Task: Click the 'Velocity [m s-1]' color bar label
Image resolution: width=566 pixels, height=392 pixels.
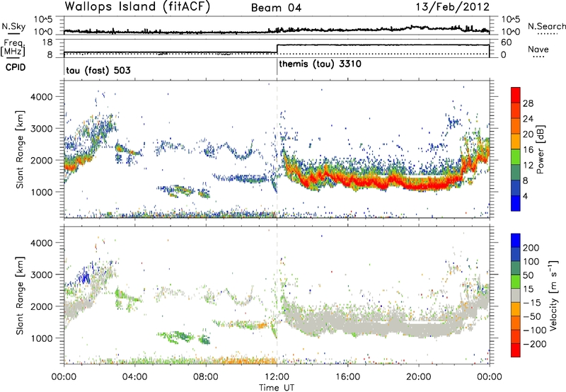Action: (553, 295)
